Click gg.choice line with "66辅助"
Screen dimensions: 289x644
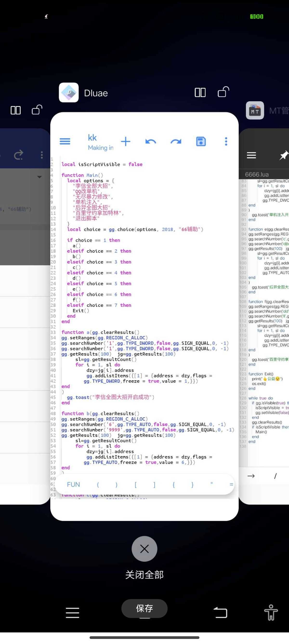(x=135, y=229)
